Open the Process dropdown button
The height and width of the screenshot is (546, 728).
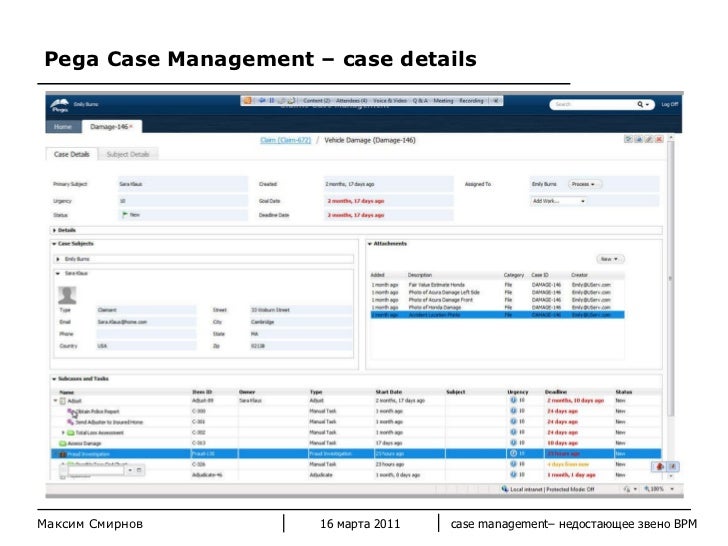tap(585, 184)
